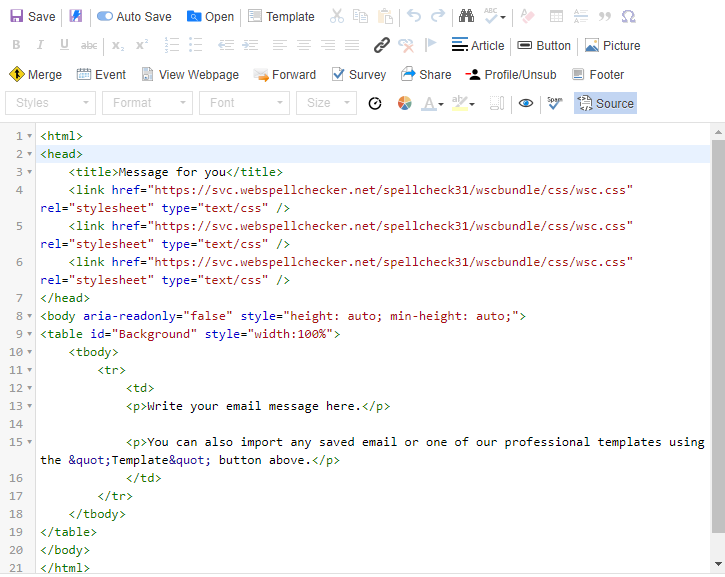The height and width of the screenshot is (577, 725).
Task: Click the Save button
Action: pyautogui.click(x=32, y=17)
